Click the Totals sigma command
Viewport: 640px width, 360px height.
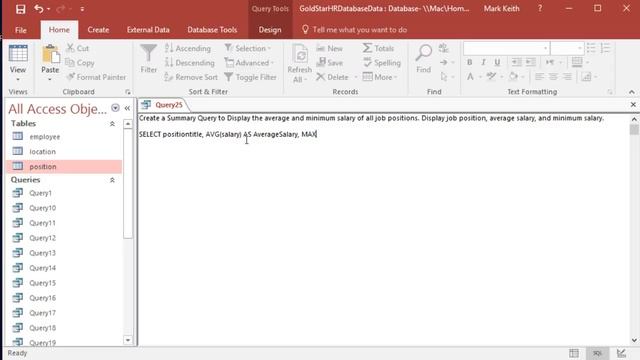tap(378, 48)
